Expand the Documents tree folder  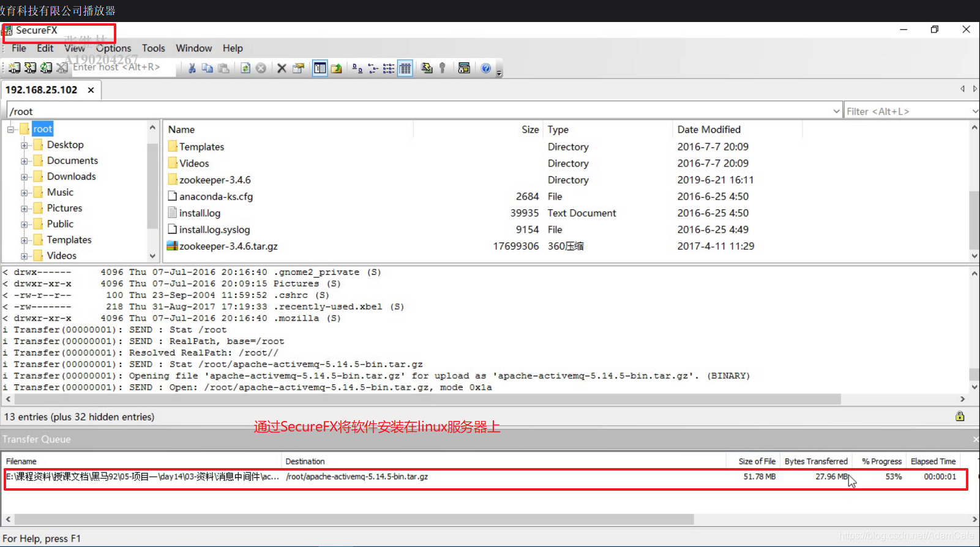pos(24,161)
